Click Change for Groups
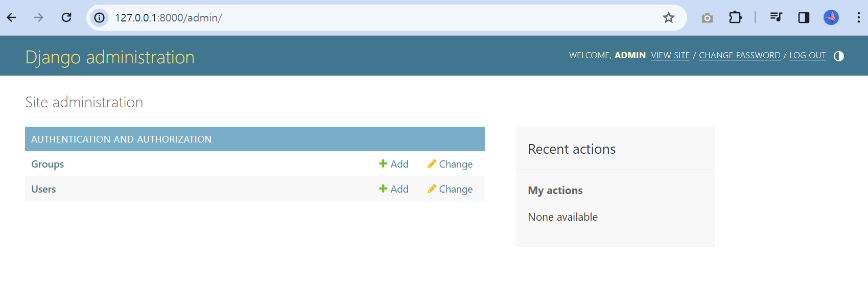Viewport: 868px width, 283px height. (450, 164)
